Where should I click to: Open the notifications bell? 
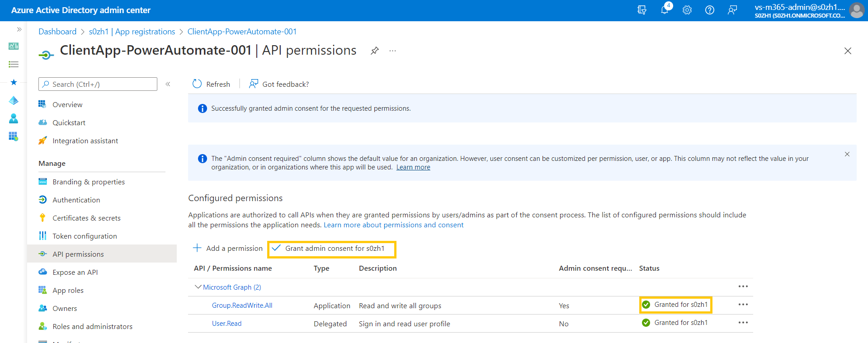(665, 10)
